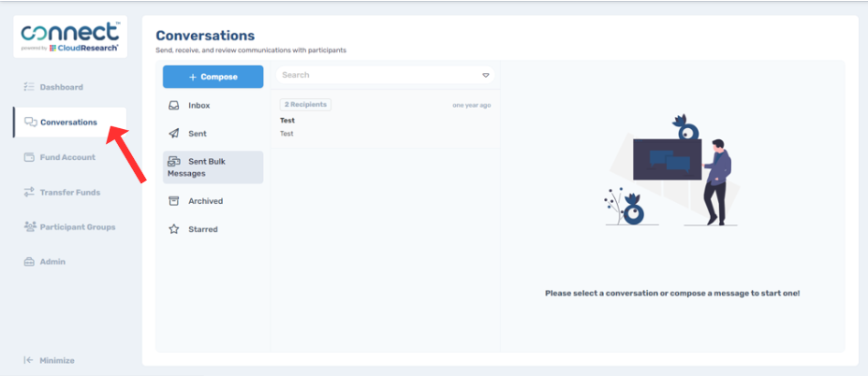Compose a new message
This screenshot has width=868, height=376.
coord(213,77)
